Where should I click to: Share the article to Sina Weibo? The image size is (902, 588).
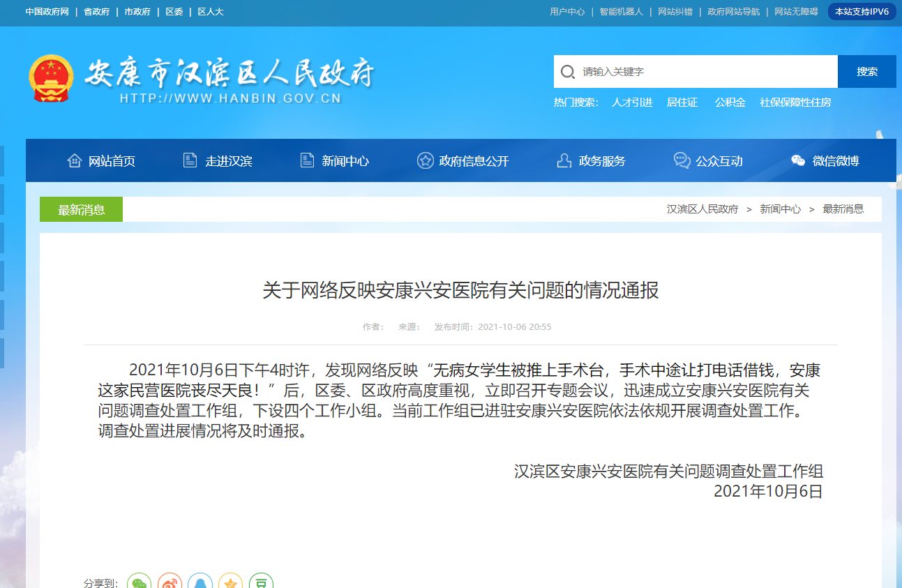[170, 583]
